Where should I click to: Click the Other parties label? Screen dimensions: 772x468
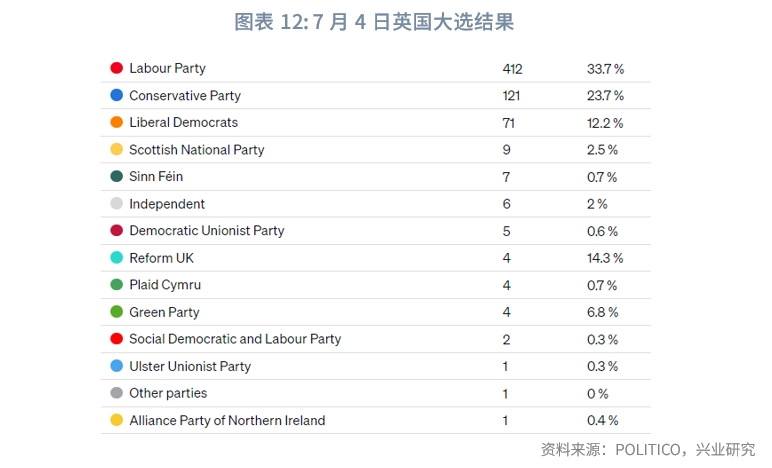pyautogui.click(x=168, y=393)
